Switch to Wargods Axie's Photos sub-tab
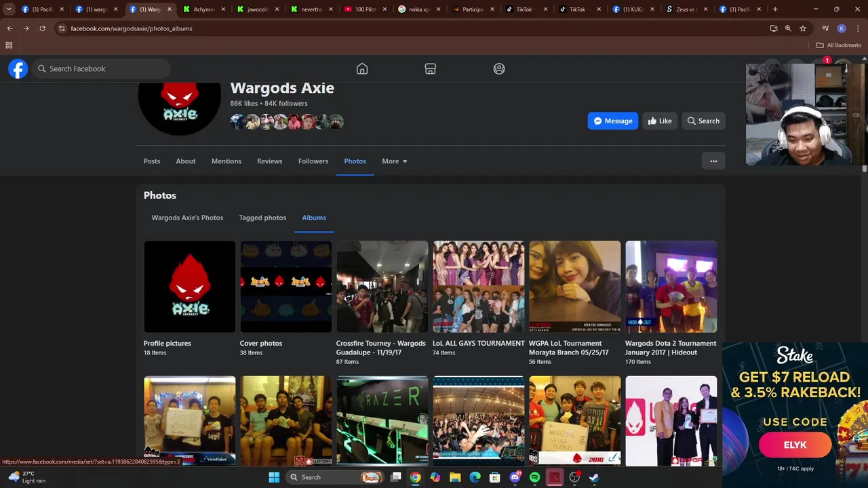Screen dimensions: 868x488 [x=187, y=218]
